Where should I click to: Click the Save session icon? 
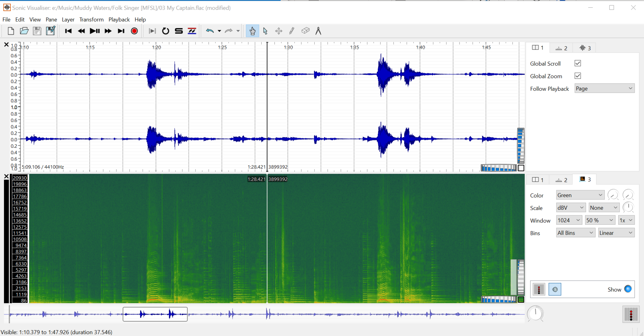37,31
